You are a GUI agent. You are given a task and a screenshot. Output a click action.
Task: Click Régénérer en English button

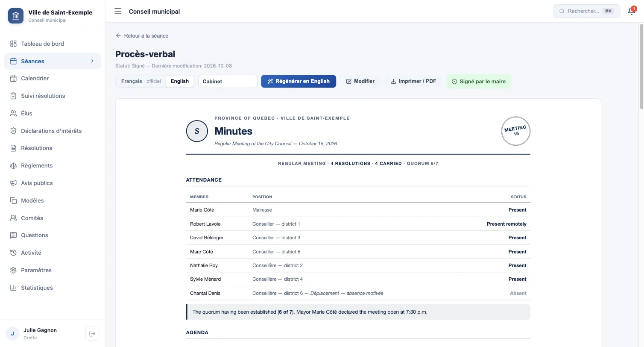[x=299, y=81]
